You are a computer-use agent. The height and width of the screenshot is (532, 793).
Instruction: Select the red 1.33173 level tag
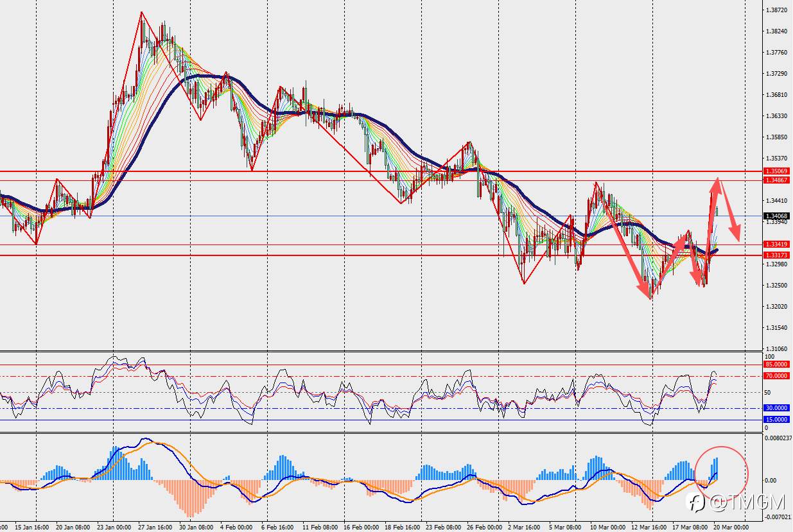point(776,255)
